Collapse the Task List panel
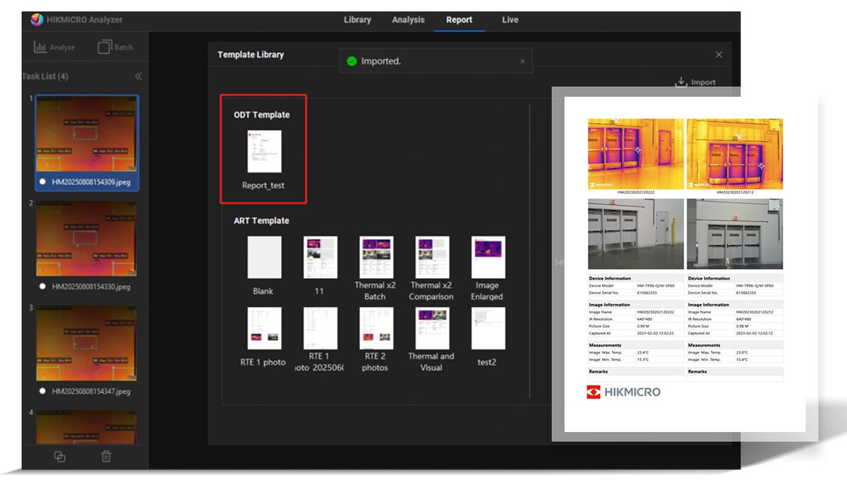Screen dimensions: 847x504 pyautogui.click(x=138, y=76)
